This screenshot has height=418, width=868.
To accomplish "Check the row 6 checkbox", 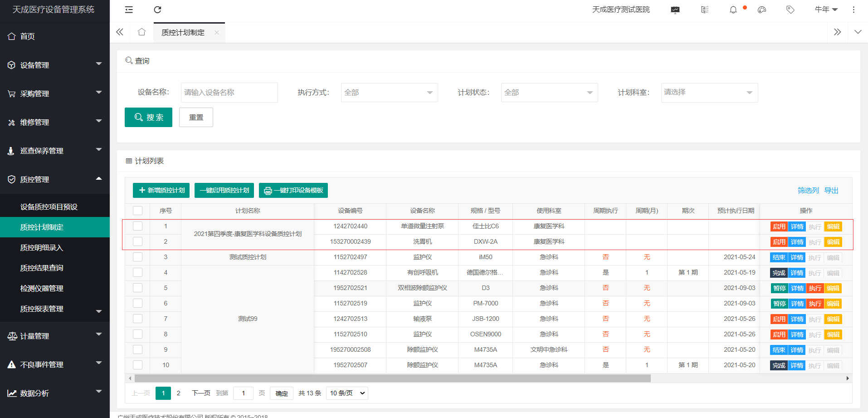I will 138,303.
